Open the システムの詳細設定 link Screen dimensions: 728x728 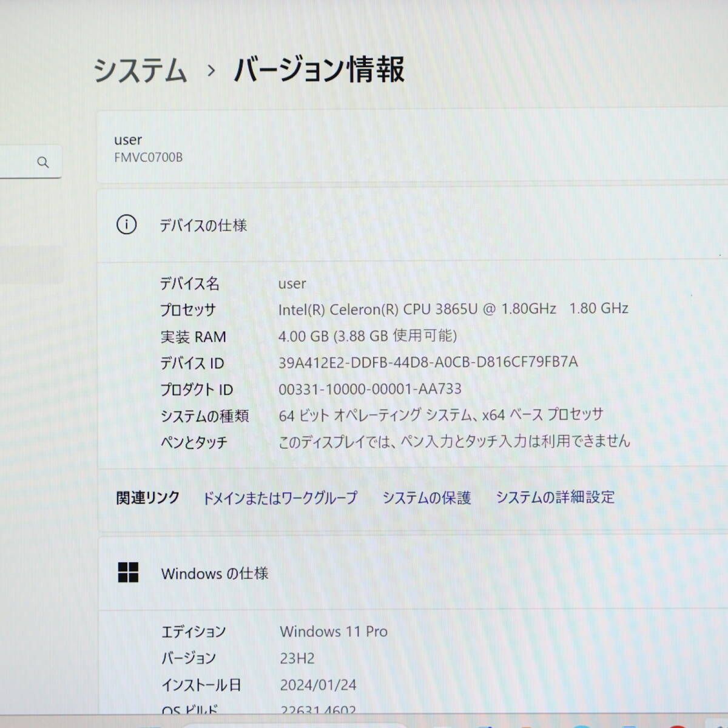(555, 497)
